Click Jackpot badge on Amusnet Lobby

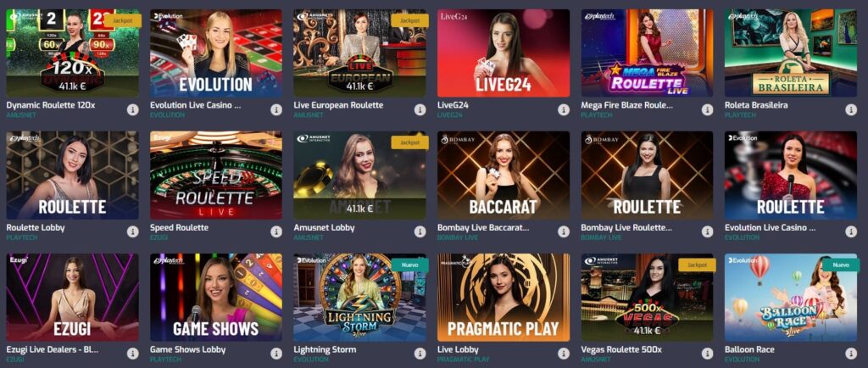click(409, 142)
